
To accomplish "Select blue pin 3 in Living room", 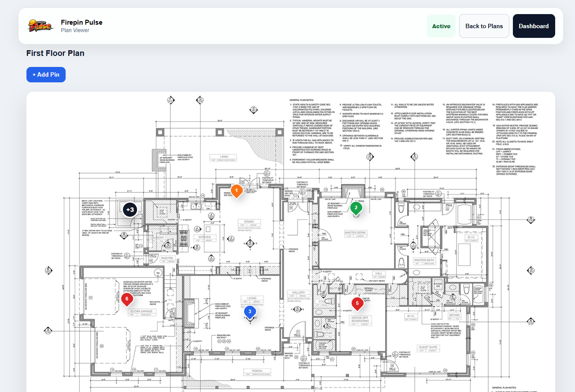I will [x=250, y=313].
